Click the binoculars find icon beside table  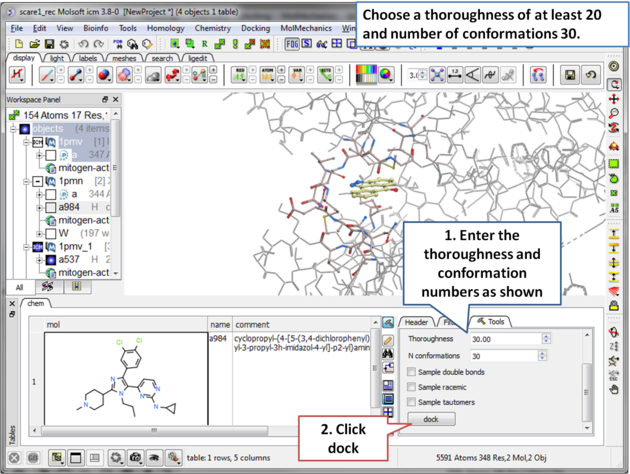(x=388, y=355)
